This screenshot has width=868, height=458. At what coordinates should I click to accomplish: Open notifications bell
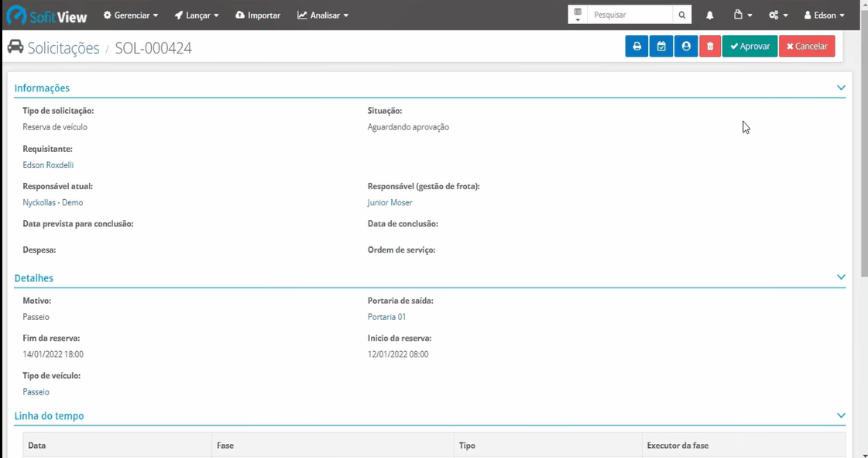pyautogui.click(x=710, y=15)
